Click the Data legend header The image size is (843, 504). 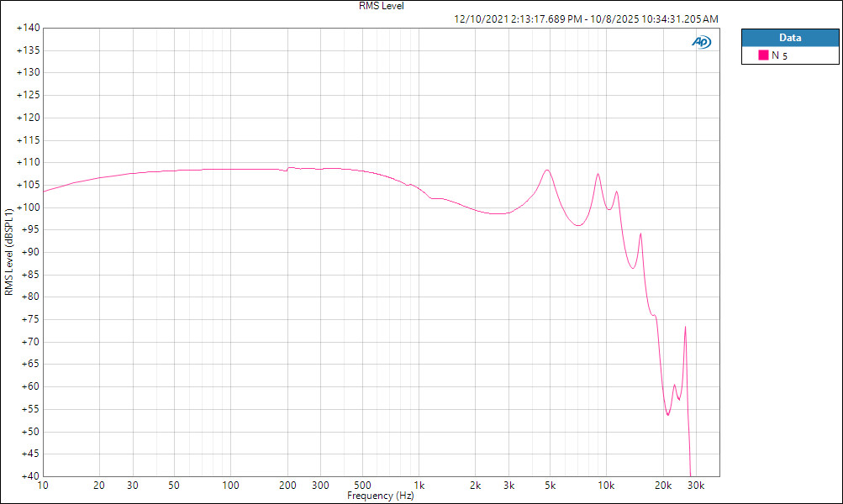point(789,38)
